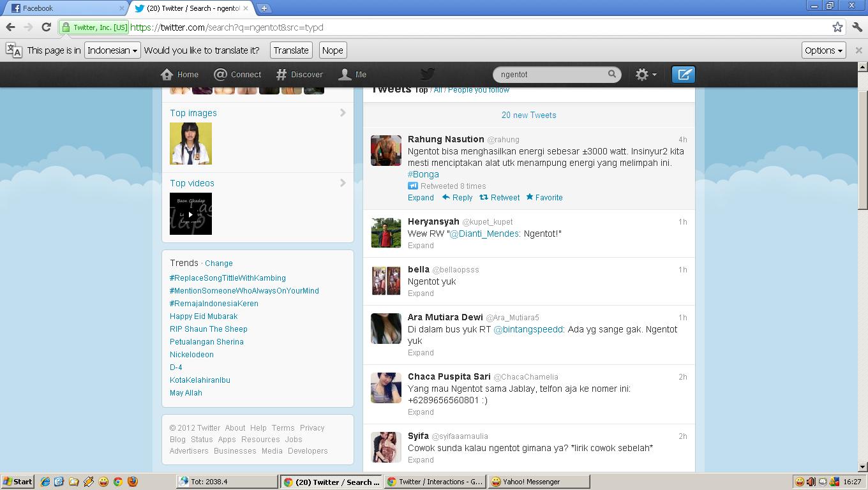
Task: Open the Top images heading link
Action: (193, 113)
